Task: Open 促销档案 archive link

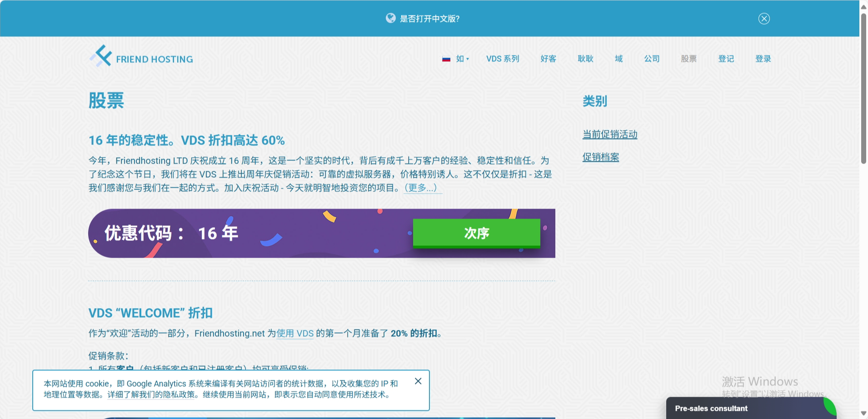Action: [601, 157]
